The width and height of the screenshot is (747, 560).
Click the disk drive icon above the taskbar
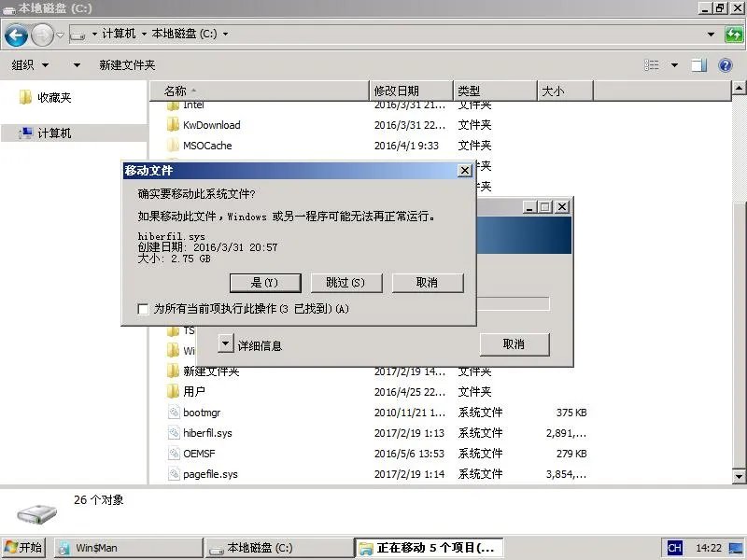[35, 513]
